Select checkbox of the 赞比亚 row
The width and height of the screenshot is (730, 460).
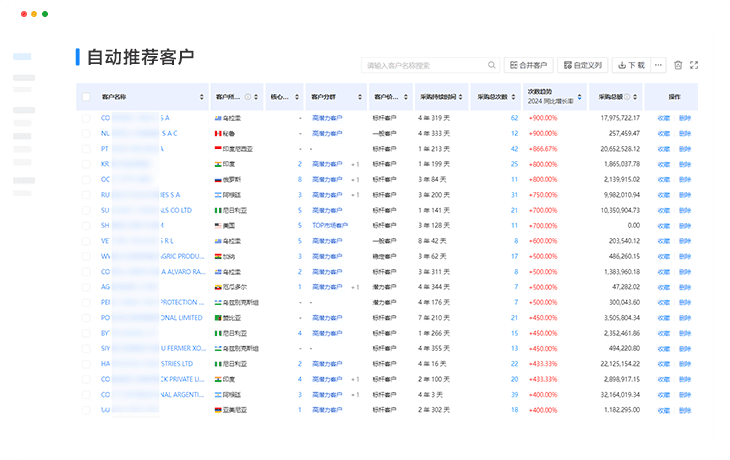click(86, 318)
